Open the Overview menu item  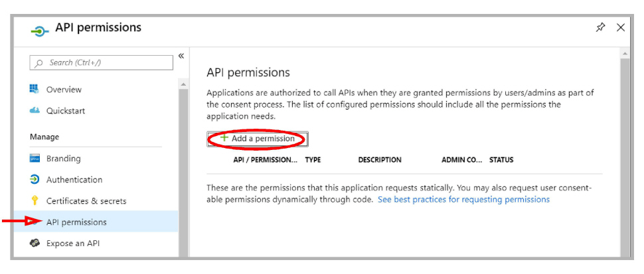tap(64, 90)
